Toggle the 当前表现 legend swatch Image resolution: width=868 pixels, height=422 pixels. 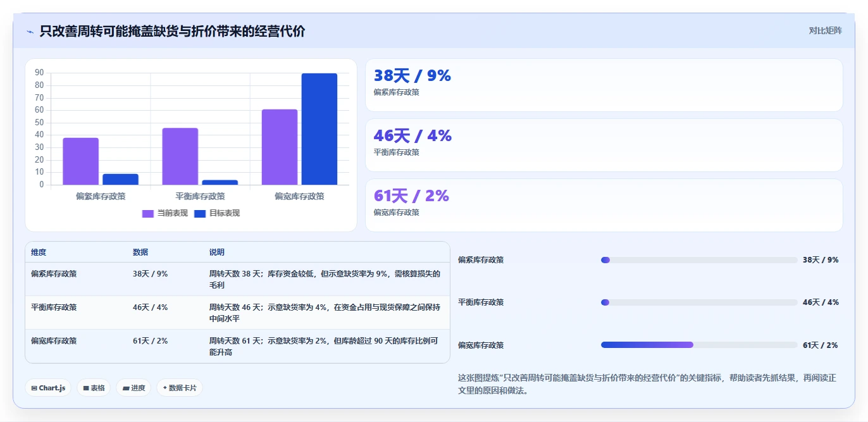(148, 213)
